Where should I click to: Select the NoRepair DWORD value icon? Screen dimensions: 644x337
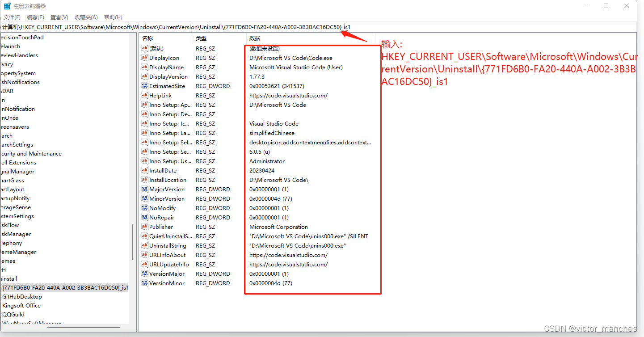tap(145, 217)
